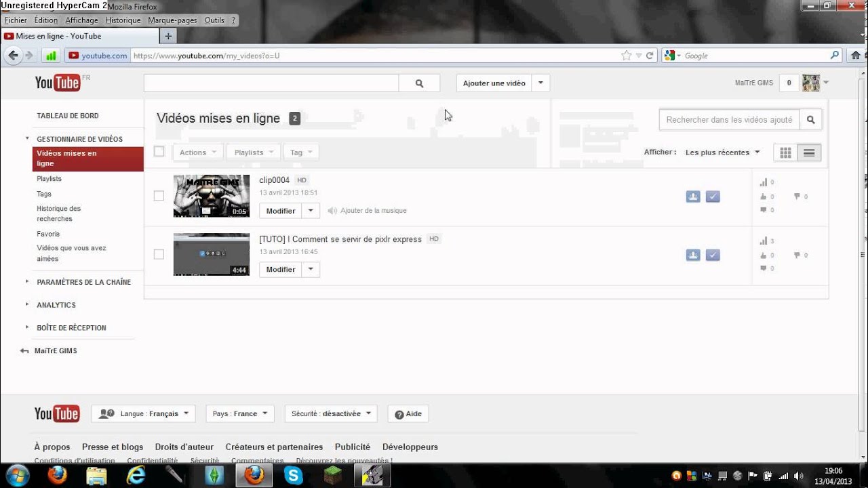This screenshot has height=488, width=868.
Task: Click the Rechercher dans les vidéos ajoutées field
Action: pos(729,120)
